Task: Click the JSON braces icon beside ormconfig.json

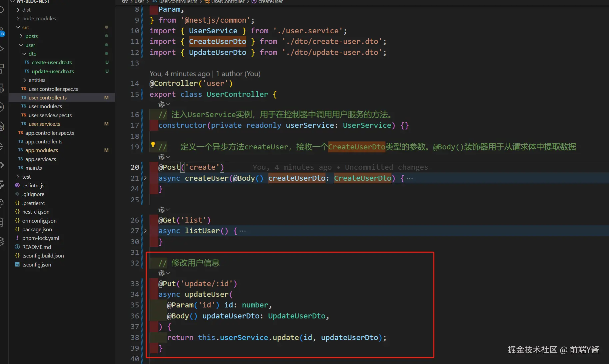Action: 17,221
